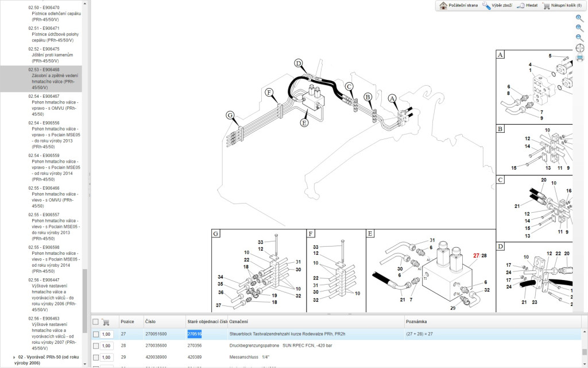The width and height of the screenshot is (588, 368).
Task: Select tree item 02.51 - E906471
Action: pos(55,34)
